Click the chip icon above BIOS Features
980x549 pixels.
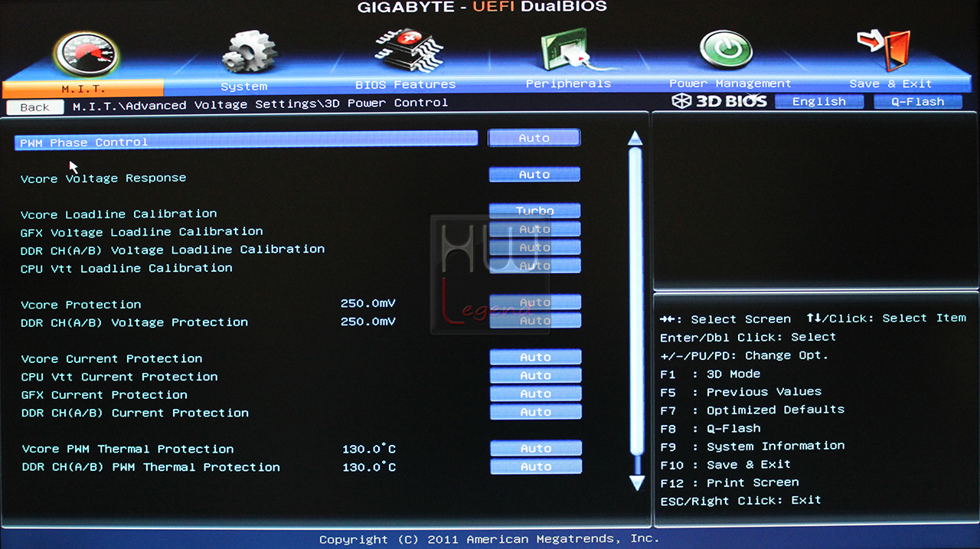(x=409, y=50)
